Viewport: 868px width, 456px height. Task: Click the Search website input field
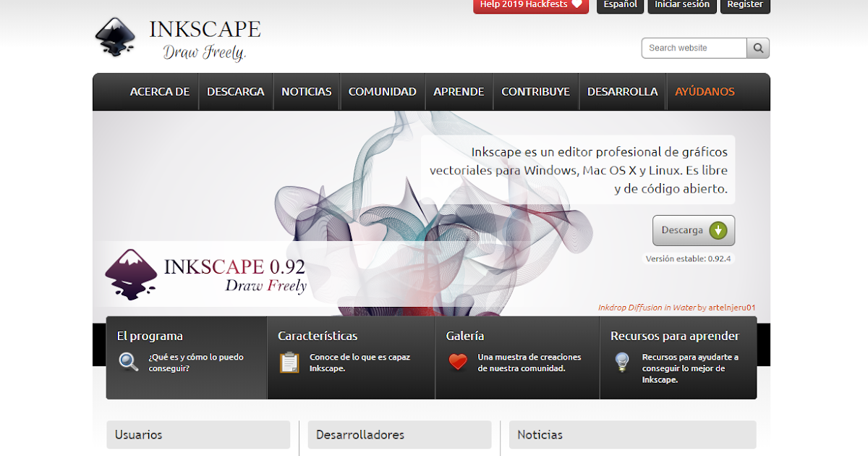coord(694,48)
